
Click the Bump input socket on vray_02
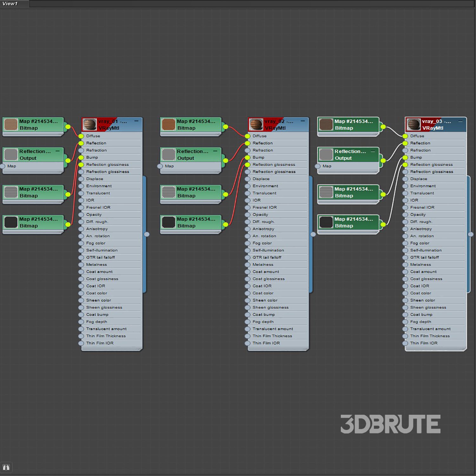(248, 158)
